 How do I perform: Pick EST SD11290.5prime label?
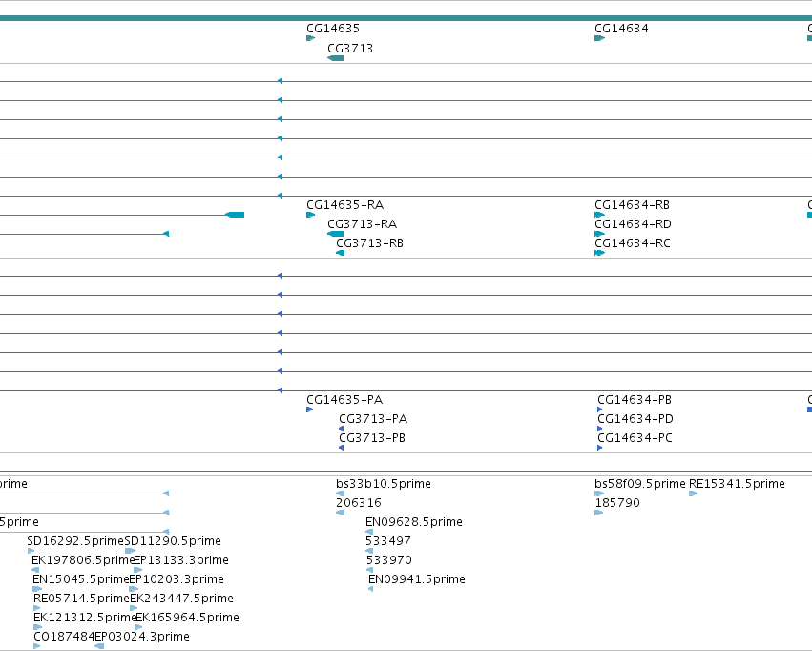(173, 541)
